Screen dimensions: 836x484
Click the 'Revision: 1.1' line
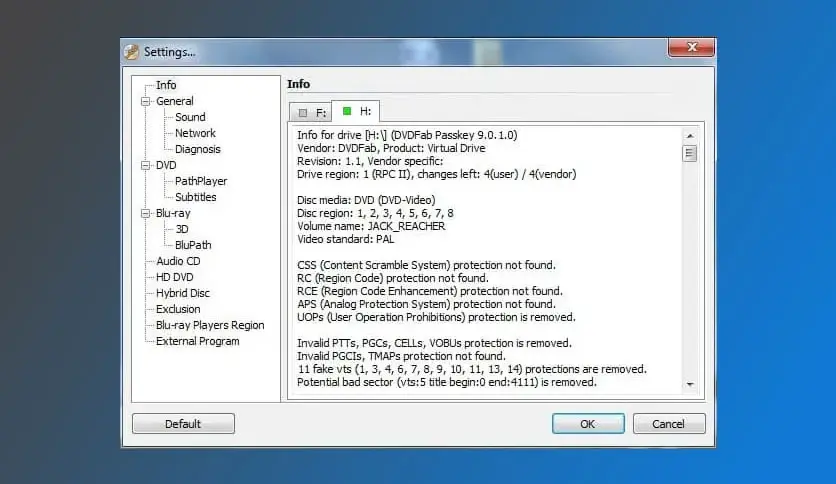pyautogui.click(x=370, y=161)
